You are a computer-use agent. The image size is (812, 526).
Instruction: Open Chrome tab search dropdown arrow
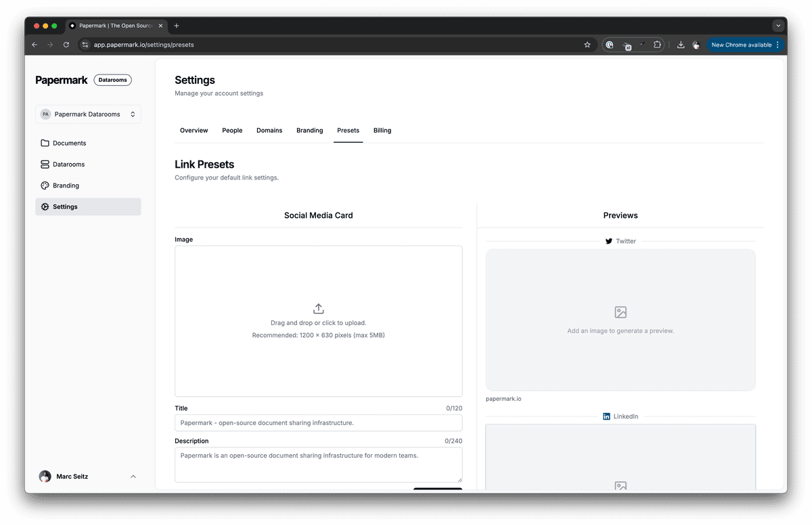(x=778, y=26)
